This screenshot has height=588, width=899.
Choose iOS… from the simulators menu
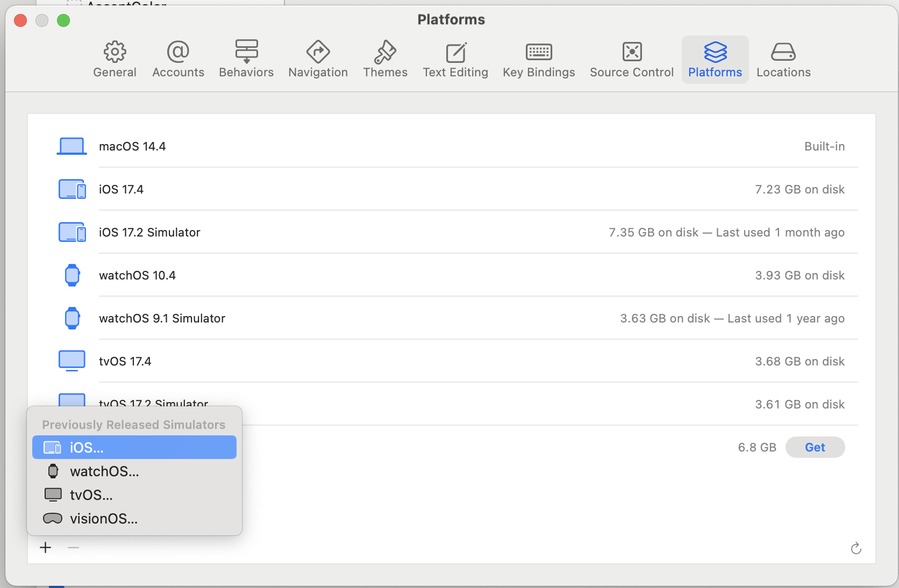134,447
